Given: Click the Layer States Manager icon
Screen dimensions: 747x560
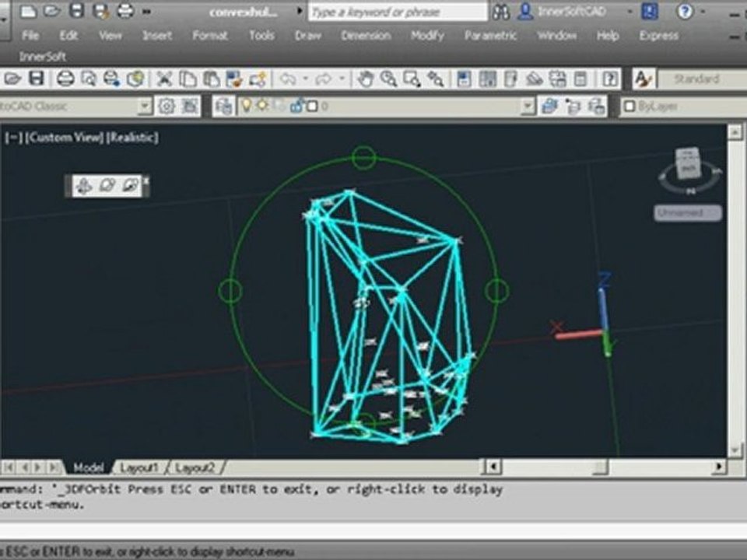Looking at the screenshot, I should (x=597, y=107).
